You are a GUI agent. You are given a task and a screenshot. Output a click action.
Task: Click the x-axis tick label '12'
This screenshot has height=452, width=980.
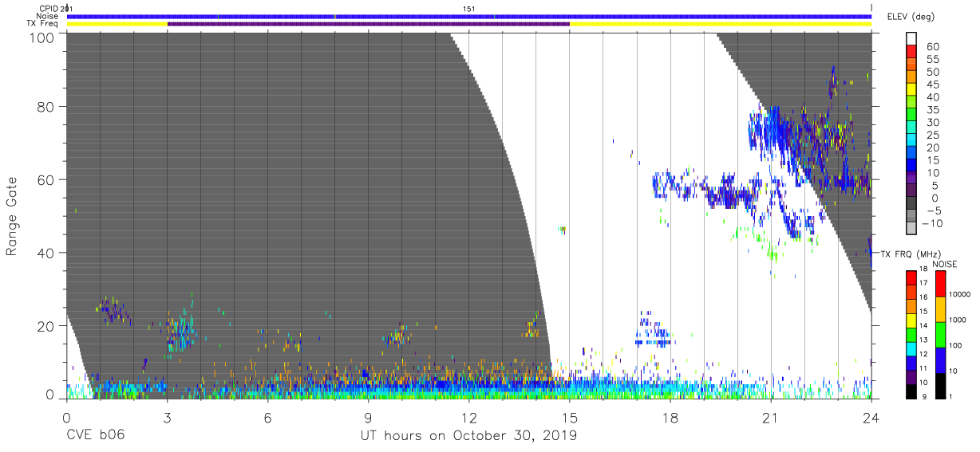click(x=468, y=417)
